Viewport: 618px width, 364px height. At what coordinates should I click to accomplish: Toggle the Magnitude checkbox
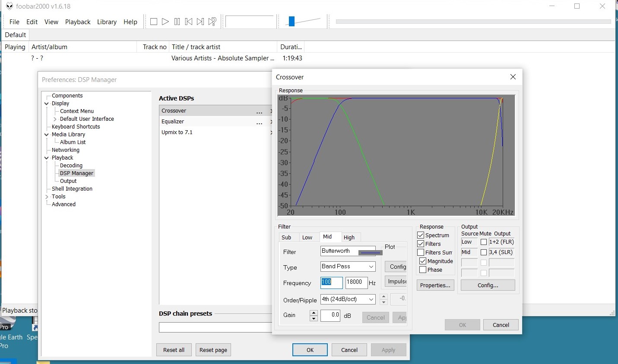tap(423, 261)
